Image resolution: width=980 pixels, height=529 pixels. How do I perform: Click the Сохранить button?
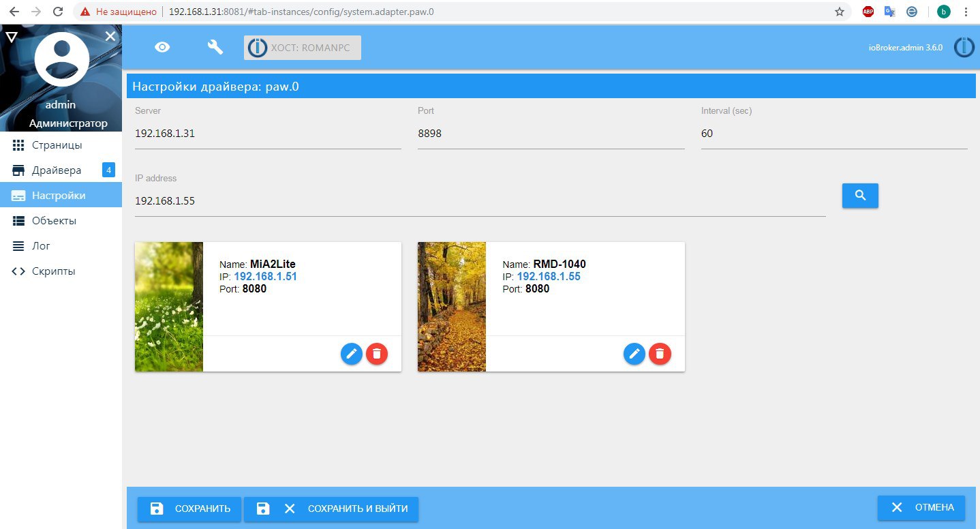[189, 509]
